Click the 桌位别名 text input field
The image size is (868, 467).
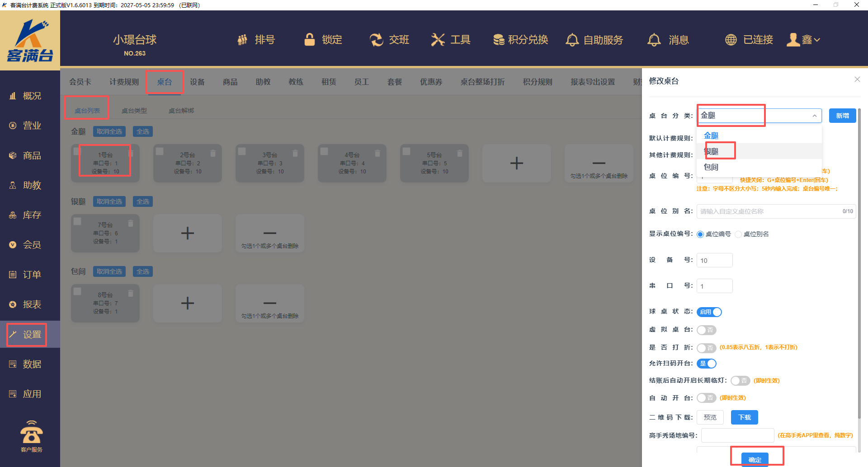(x=769, y=211)
